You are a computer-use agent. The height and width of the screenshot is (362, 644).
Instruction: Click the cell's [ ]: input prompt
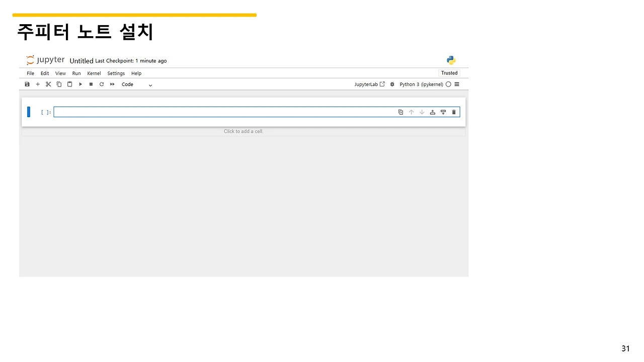[x=46, y=112]
